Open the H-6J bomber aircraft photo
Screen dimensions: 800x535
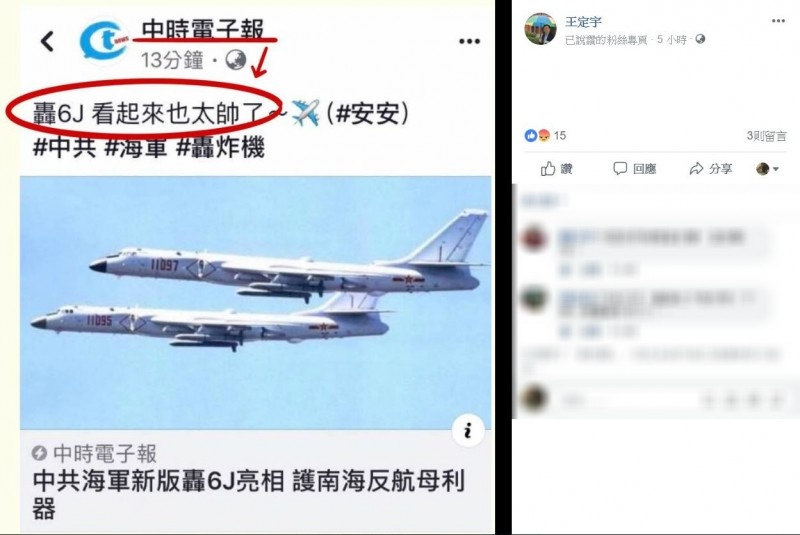256,303
